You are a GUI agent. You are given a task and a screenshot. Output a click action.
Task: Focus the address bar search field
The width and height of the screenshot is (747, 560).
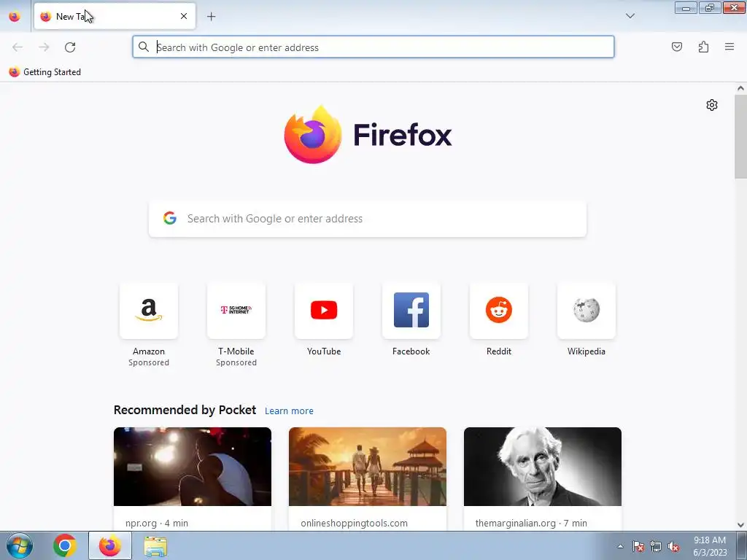[x=373, y=47]
